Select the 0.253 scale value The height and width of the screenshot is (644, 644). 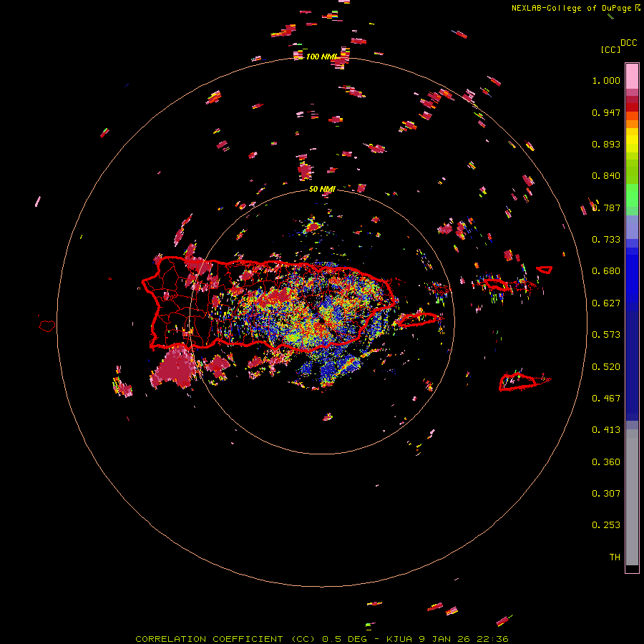click(606, 525)
